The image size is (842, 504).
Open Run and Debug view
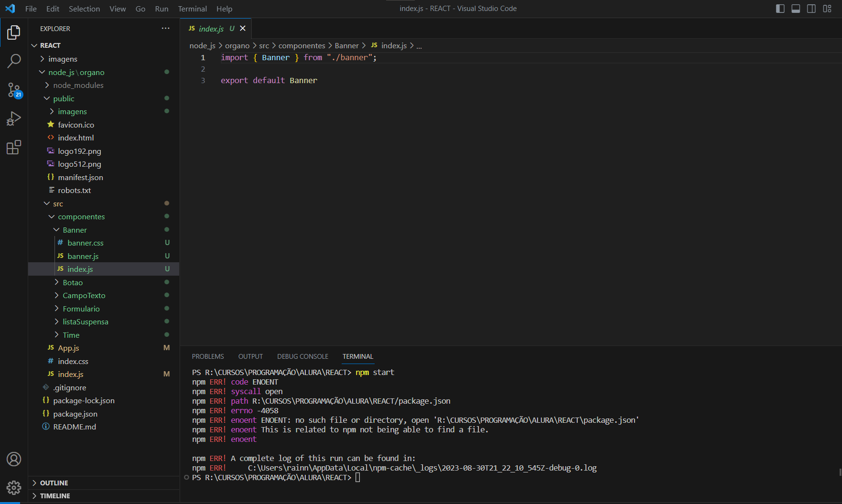[x=14, y=118]
